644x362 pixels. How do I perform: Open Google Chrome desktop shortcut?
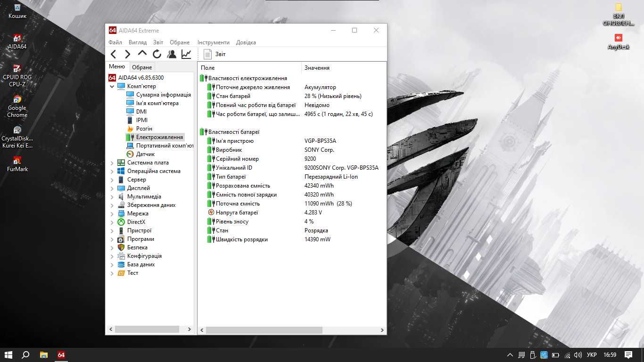point(17,106)
